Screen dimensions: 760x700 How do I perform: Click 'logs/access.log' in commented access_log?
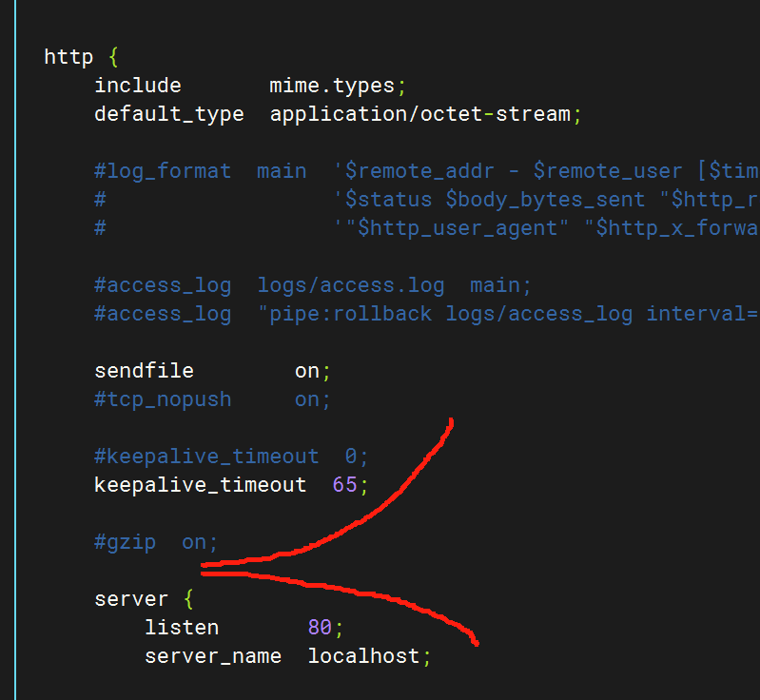tap(351, 285)
